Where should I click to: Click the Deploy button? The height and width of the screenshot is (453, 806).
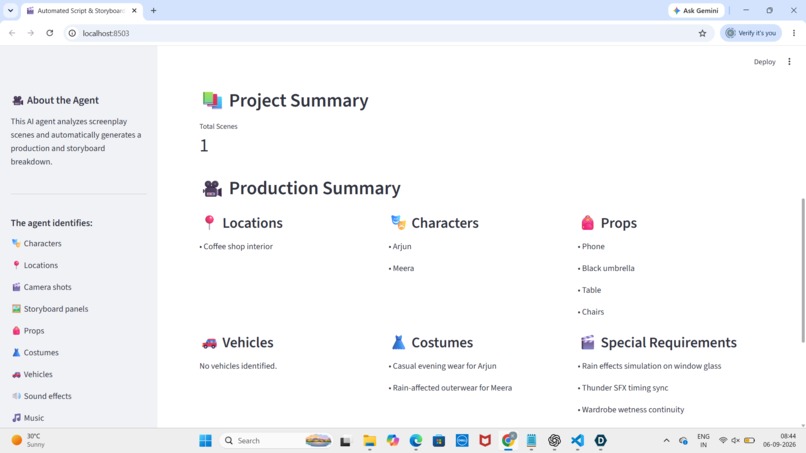pos(764,62)
